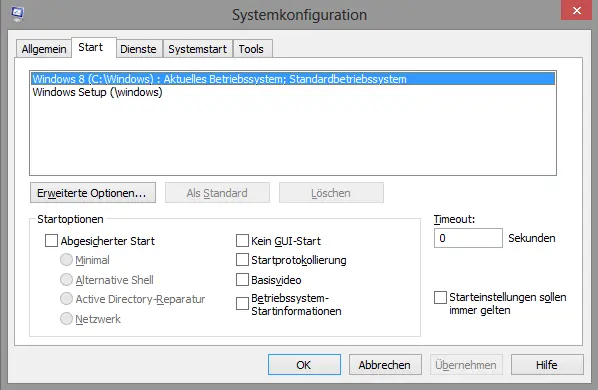
Task: Select the Netzwerk radio option
Action: pos(66,318)
